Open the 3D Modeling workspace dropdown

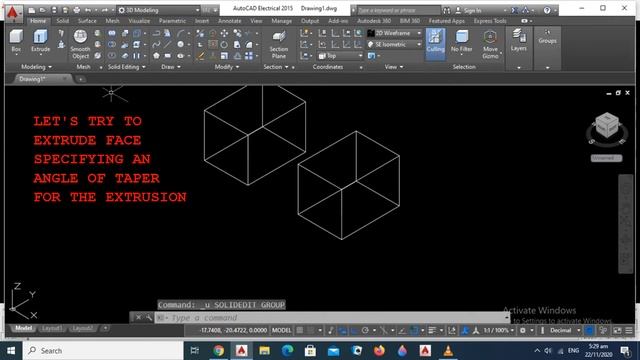tap(159, 10)
